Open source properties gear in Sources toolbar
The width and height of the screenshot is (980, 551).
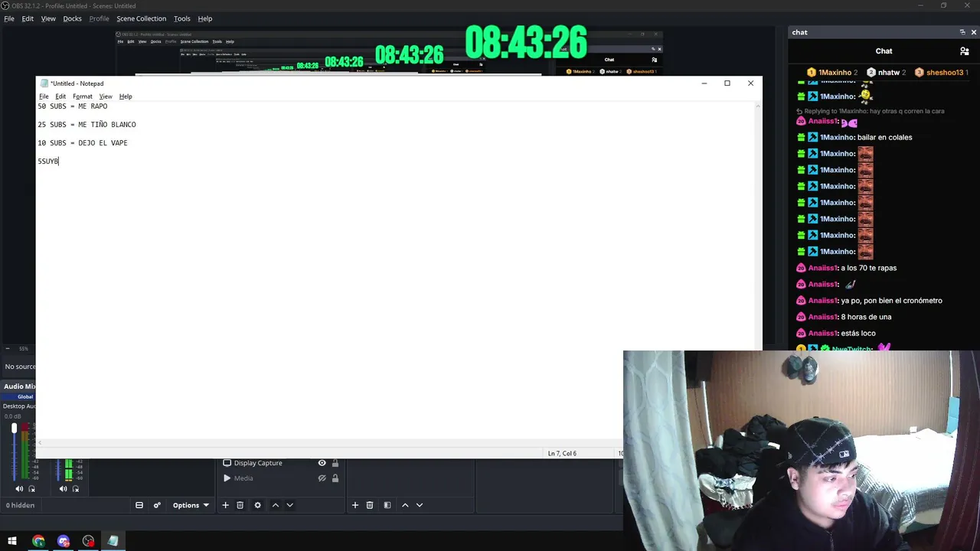point(257,505)
